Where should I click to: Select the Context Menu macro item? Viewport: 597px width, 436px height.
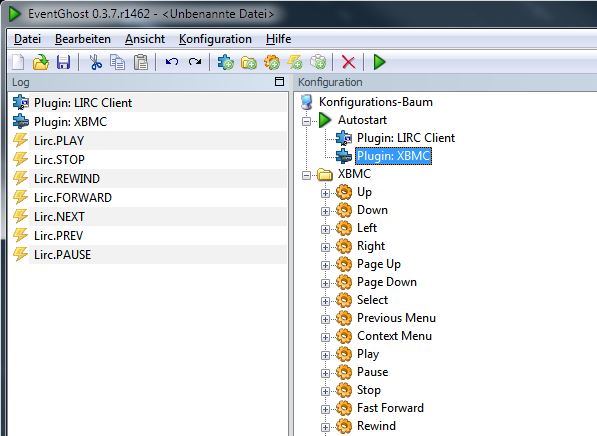tap(394, 336)
